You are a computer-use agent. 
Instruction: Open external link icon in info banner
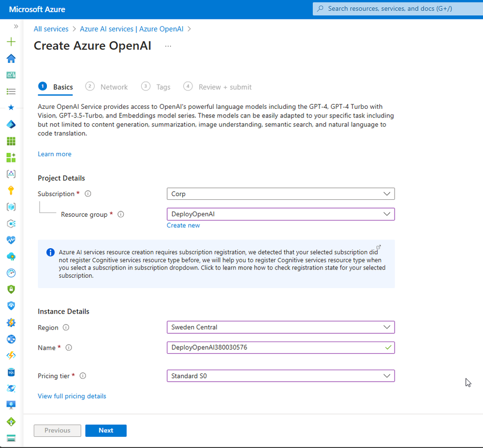[379, 247]
